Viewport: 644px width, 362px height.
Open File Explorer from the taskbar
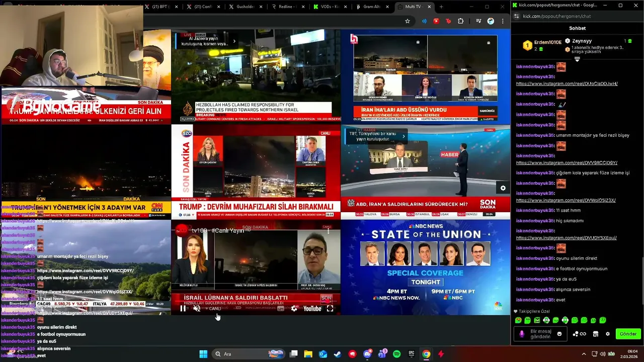pos(308,354)
